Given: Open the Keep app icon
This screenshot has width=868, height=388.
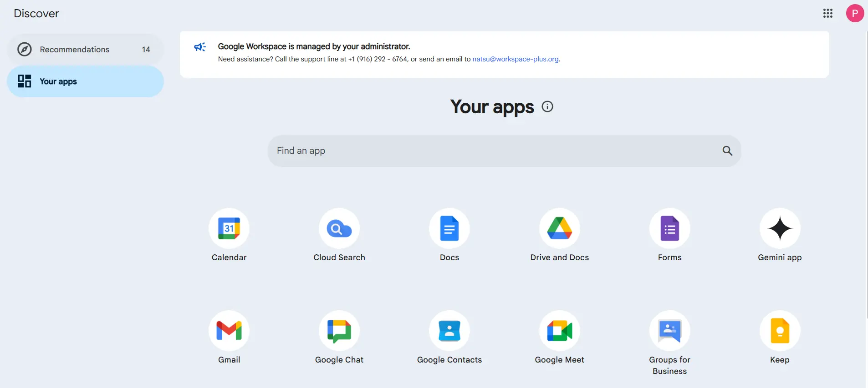Looking at the screenshot, I should [x=780, y=331].
